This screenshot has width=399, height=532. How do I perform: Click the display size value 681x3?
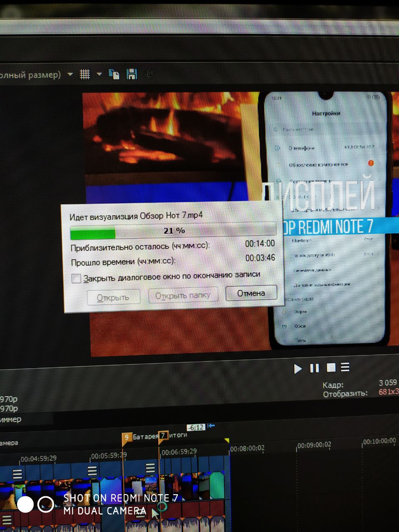click(389, 392)
